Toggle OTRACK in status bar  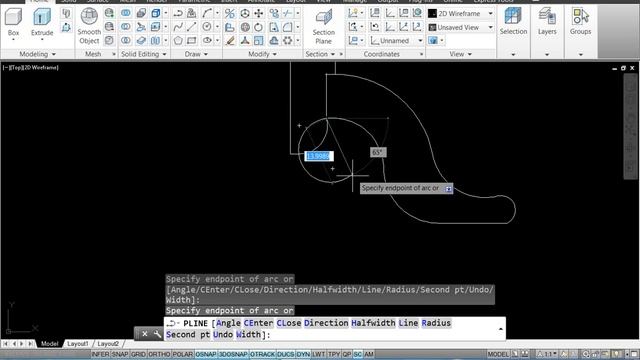coord(262,354)
